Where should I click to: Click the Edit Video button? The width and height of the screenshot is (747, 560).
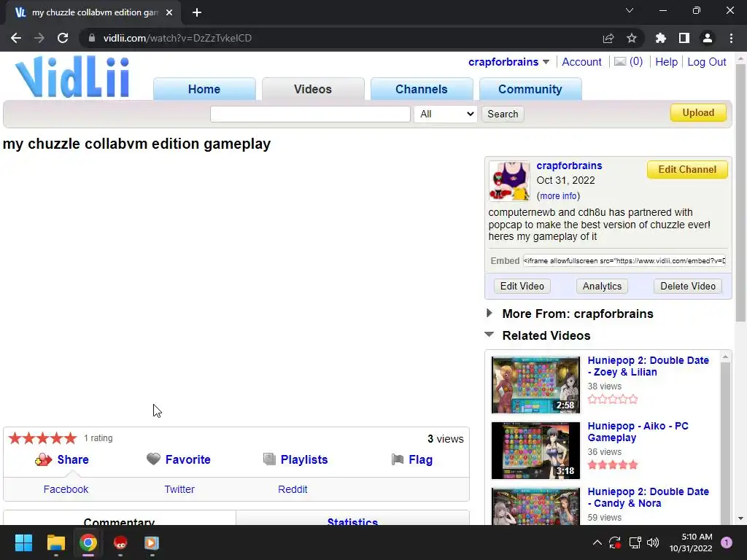pyautogui.click(x=522, y=286)
